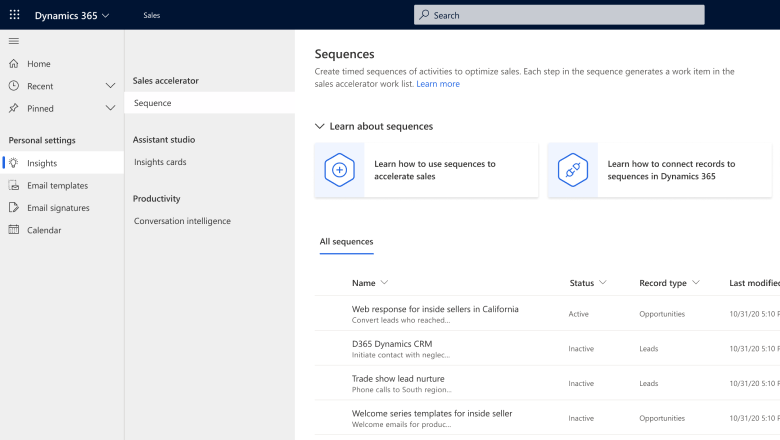
Task: Open the Name column sort dropdown
Action: point(384,282)
